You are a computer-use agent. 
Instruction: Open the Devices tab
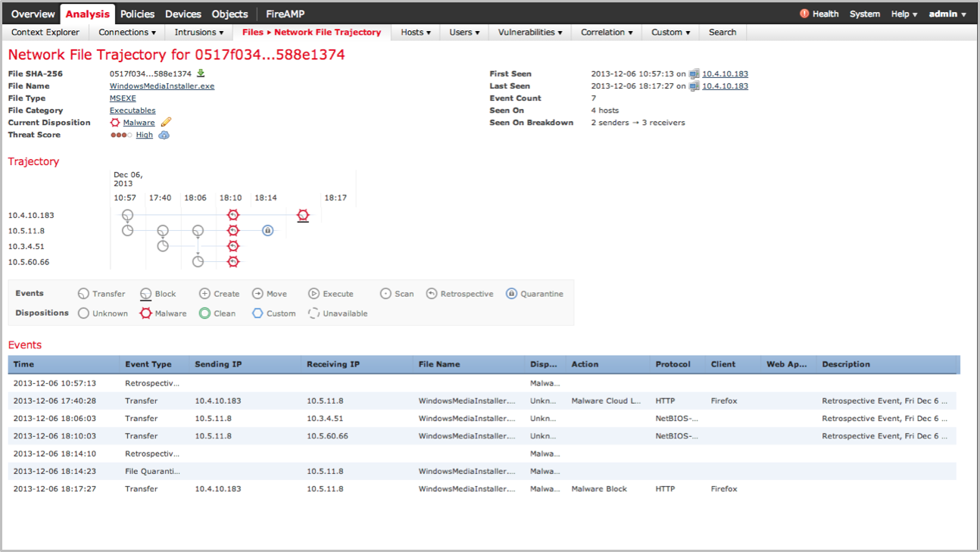[x=183, y=14]
